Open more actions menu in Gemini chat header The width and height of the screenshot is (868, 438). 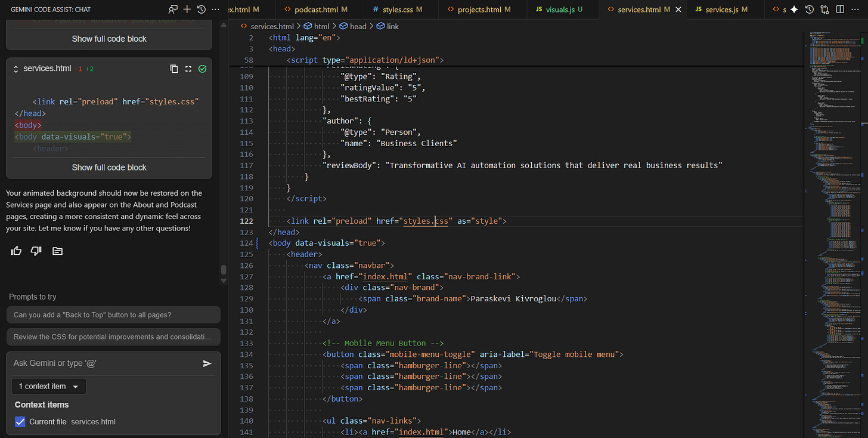(x=216, y=10)
